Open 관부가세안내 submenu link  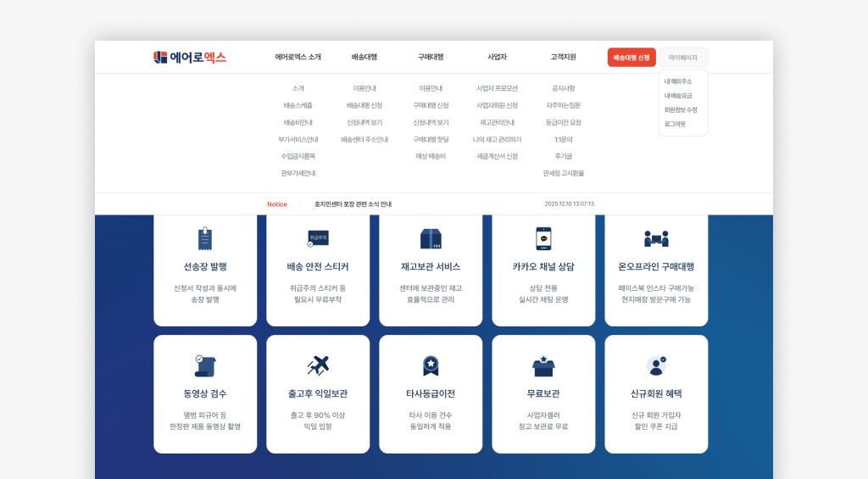[298, 173]
